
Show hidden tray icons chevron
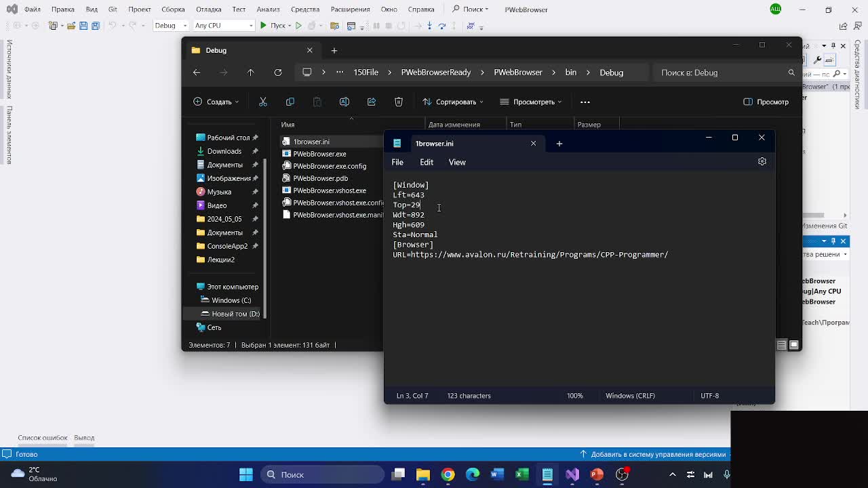point(673,474)
